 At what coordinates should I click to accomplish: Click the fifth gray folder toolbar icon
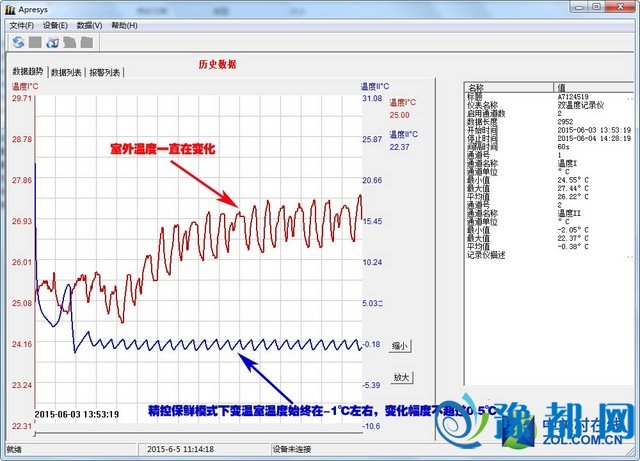click(86, 42)
